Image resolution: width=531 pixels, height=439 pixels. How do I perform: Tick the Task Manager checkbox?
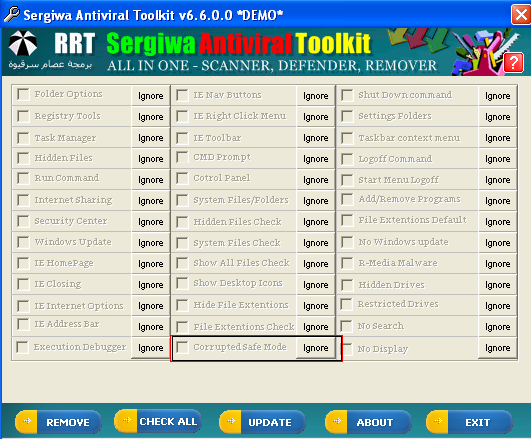pos(23,138)
